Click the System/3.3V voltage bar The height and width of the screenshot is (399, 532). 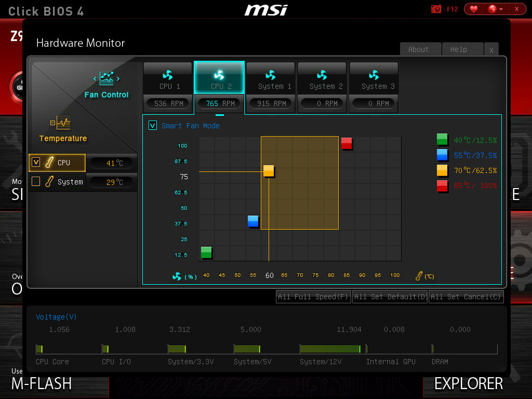(x=177, y=349)
